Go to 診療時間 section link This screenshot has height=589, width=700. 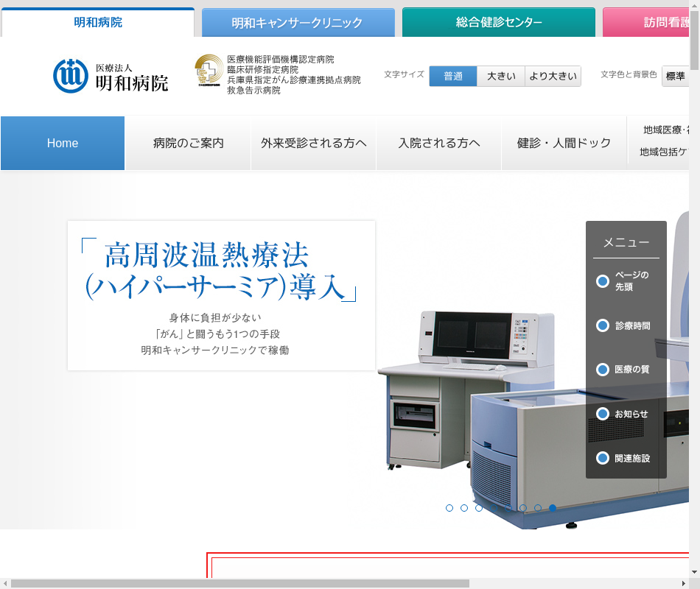[633, 325]
